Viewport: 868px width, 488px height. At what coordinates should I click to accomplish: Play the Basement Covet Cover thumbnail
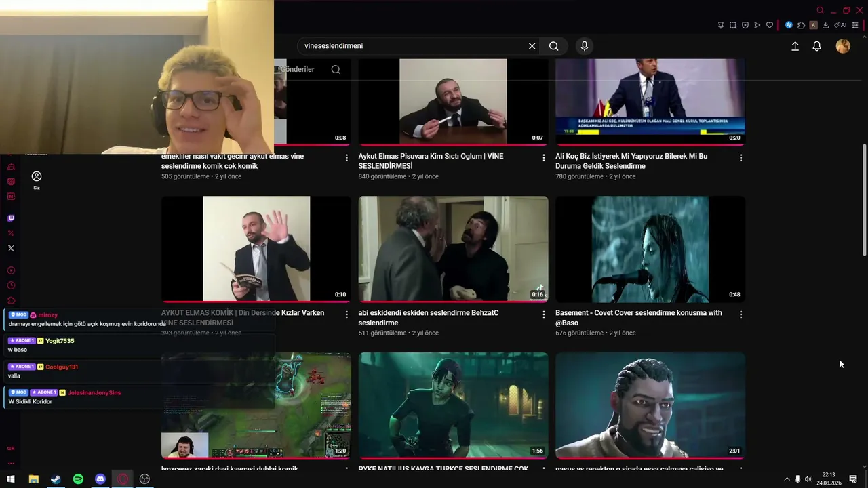coord(650,249)
